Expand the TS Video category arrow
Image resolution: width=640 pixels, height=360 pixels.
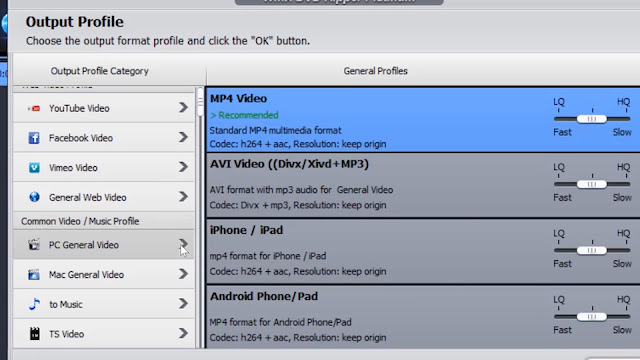pyautogui.click(x=183, y=333)
